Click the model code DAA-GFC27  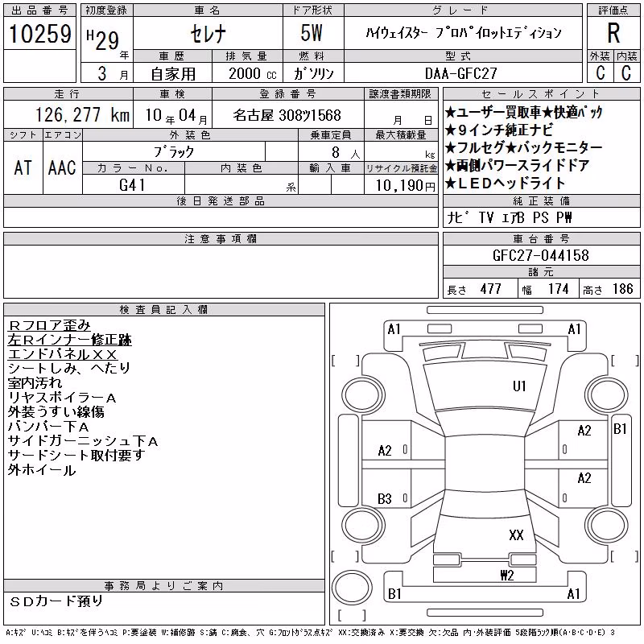tap(460, 73)
